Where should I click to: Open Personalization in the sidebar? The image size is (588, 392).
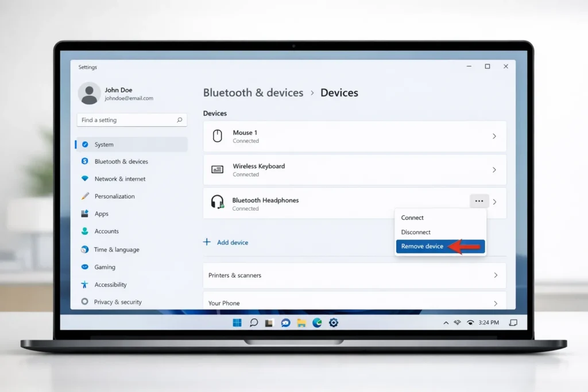click(114, 196)
